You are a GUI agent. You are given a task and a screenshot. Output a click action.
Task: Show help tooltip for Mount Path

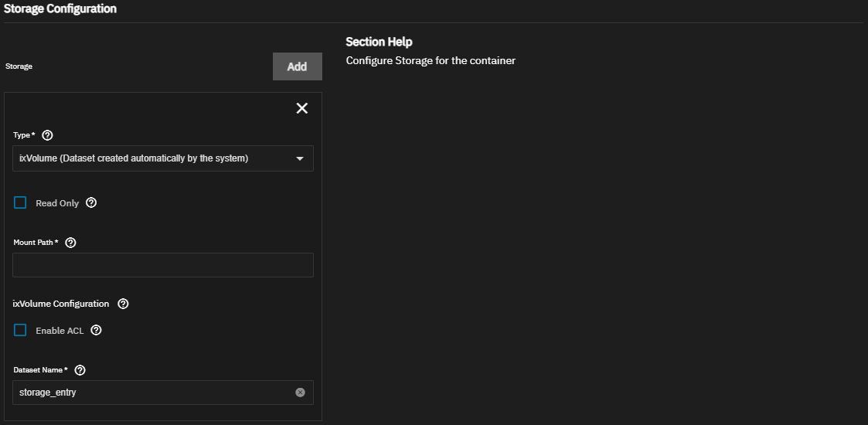click(71, 242)
